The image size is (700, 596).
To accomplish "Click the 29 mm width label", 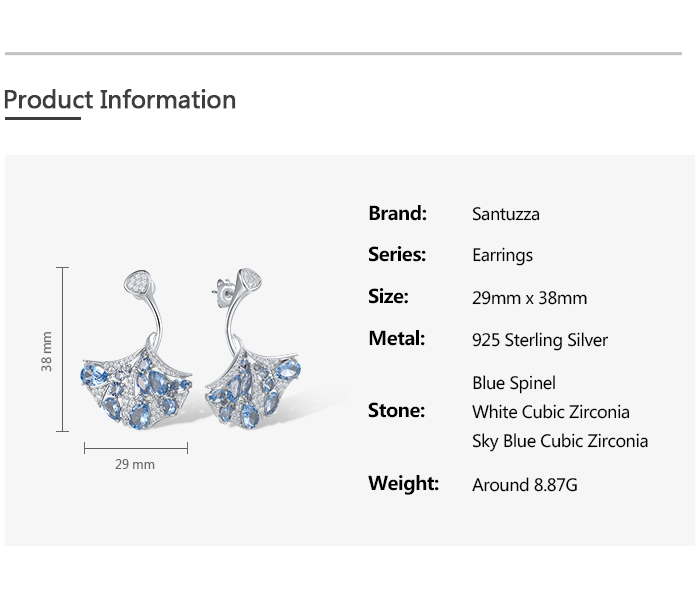I will coord(135,464).
